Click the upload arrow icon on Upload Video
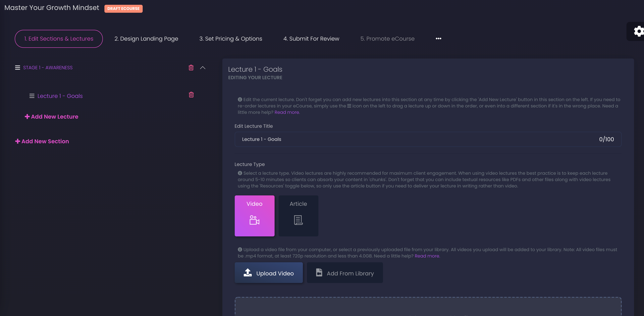644x316 pixels. coord(247,273)
